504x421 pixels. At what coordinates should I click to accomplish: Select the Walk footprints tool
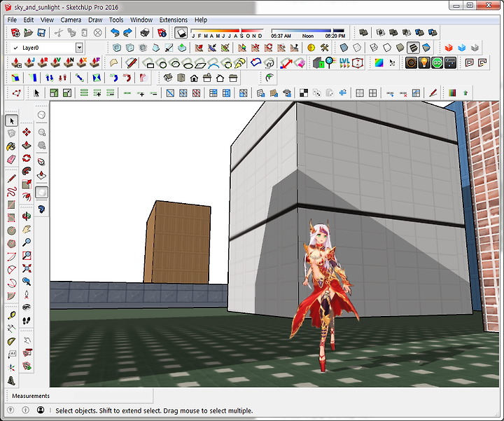click(x=27, y=320)
